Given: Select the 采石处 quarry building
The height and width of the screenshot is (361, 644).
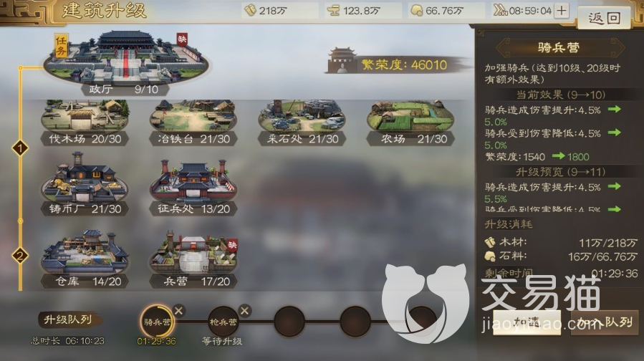Looking at the screenshot, I should coord(302,122).
